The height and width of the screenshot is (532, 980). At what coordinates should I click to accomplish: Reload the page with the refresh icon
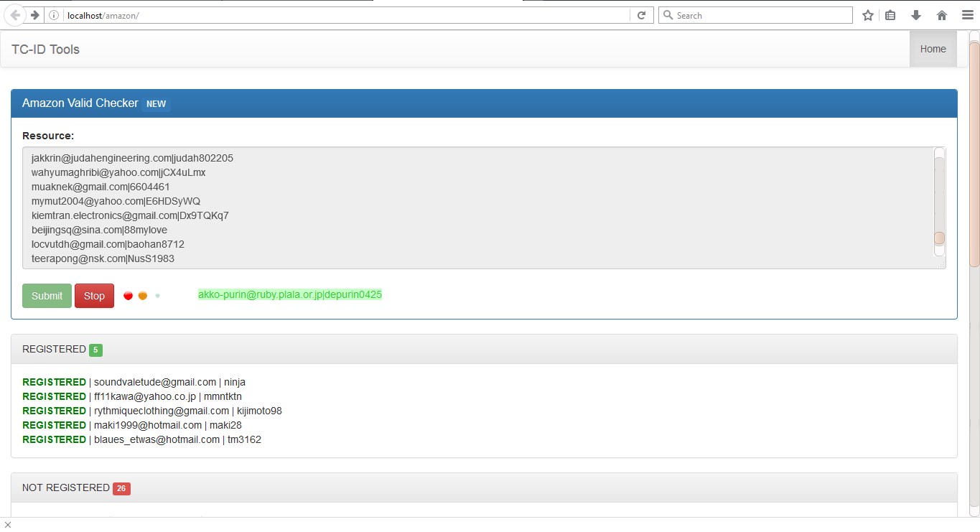[641, 14]
